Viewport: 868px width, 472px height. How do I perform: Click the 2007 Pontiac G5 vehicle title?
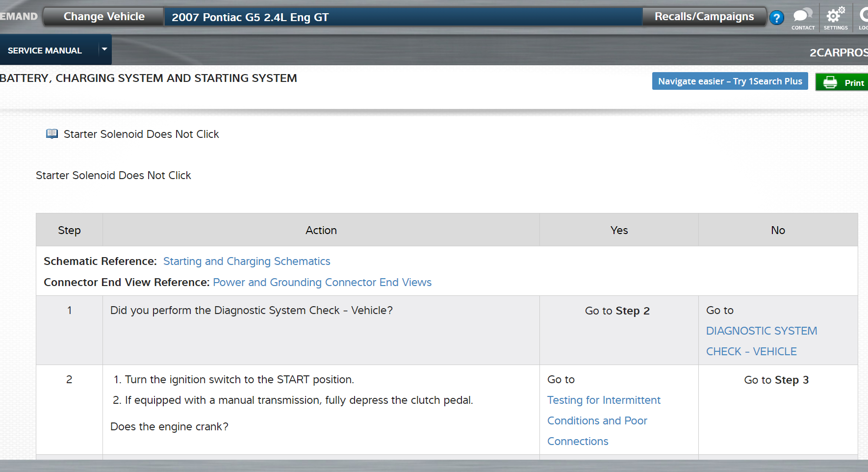click(x=250, y=18)
